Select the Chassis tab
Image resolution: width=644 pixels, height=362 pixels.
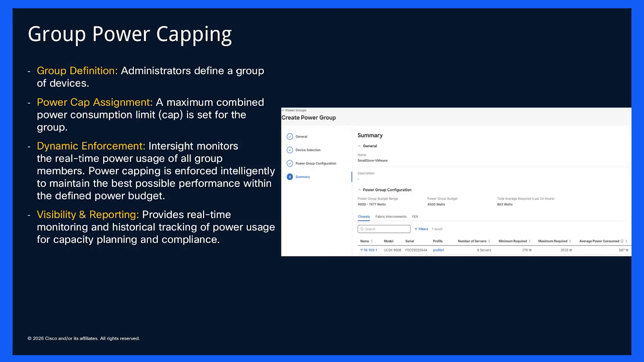(x=364, y=217)
